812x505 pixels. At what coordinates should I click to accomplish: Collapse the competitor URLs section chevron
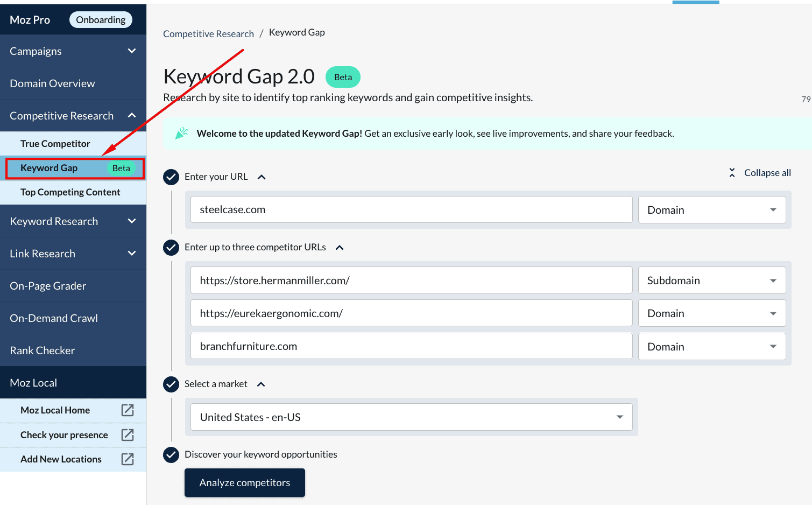coord(340,248)
